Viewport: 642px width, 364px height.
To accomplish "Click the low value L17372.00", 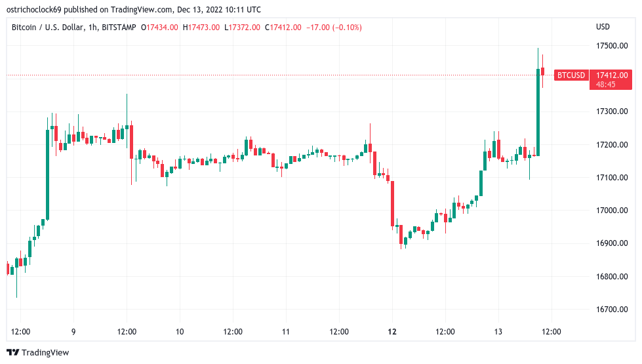I will pyautogui.click(x=243, y=27).
